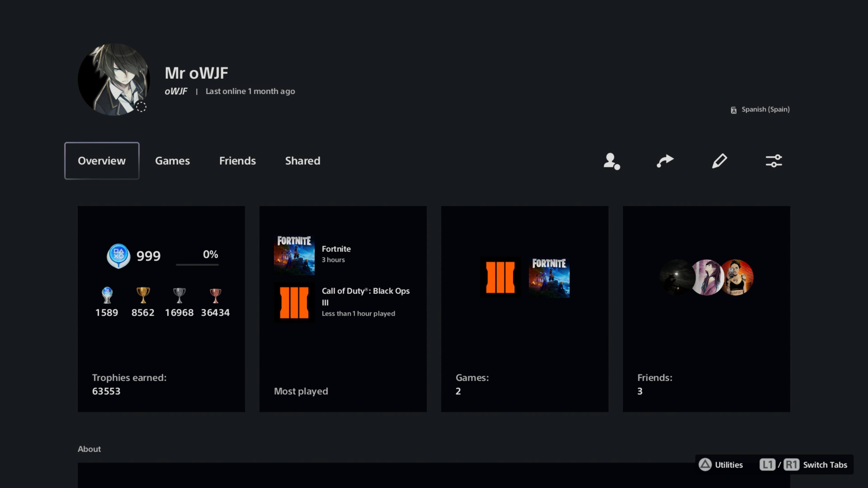868x488 pixels.
Task: Click the R1 button icon
Action: click(x=791, y=465)
